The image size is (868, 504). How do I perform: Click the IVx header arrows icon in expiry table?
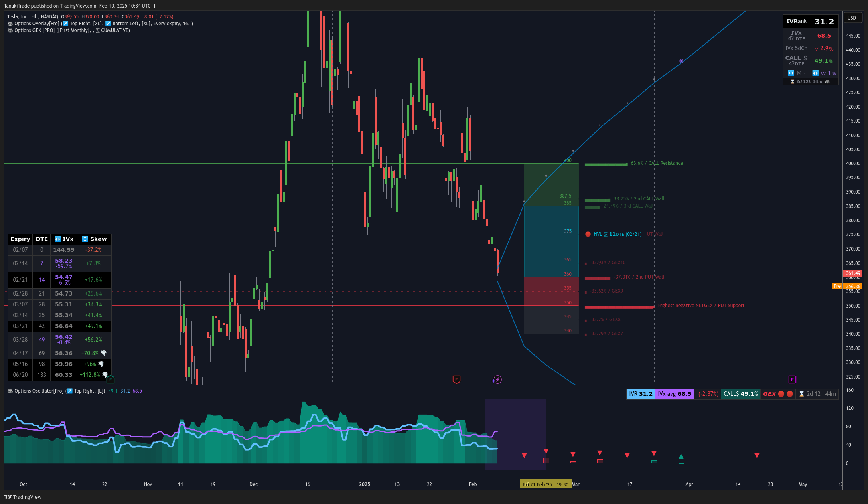coord(58,239)
